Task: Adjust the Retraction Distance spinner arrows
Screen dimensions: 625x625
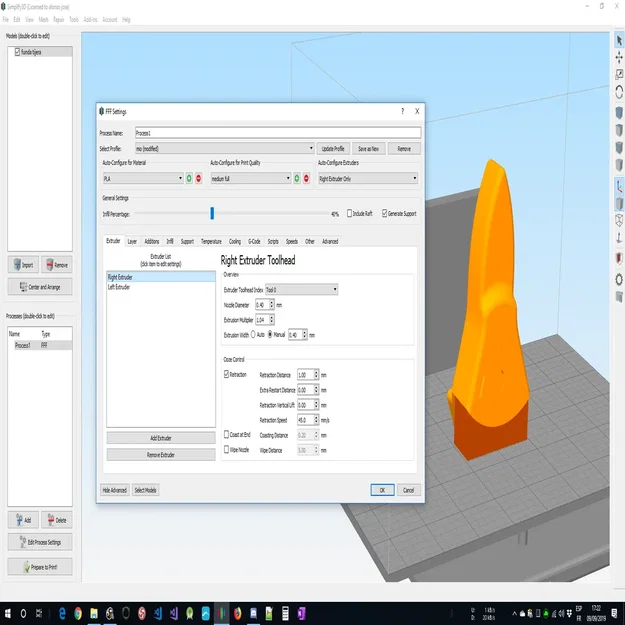Action: (x=316, y=375)
